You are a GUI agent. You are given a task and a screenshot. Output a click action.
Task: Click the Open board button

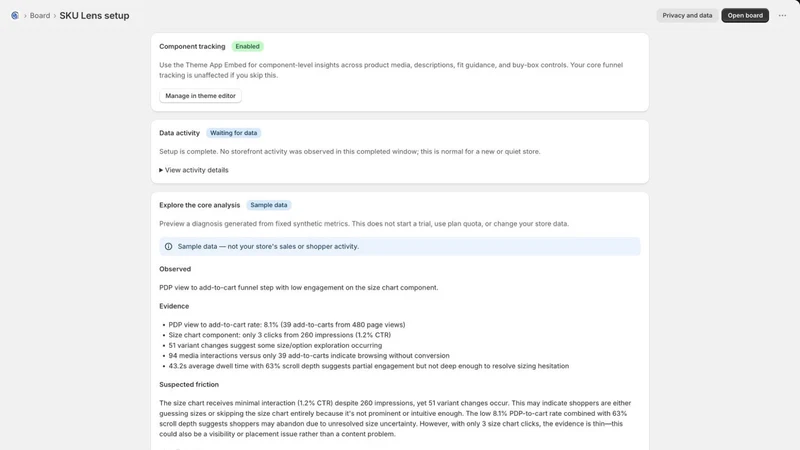(745, 15)
